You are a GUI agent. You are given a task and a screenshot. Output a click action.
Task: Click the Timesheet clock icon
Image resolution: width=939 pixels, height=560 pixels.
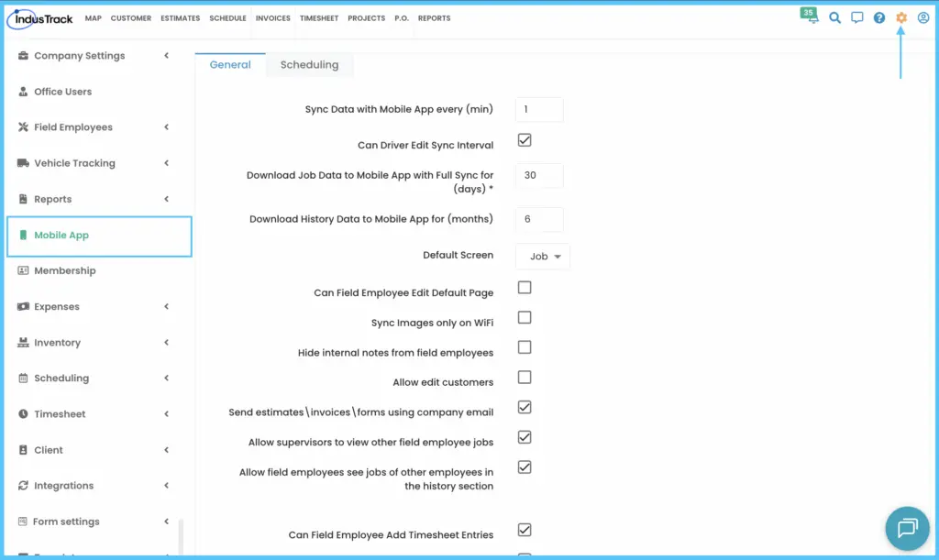23,414
